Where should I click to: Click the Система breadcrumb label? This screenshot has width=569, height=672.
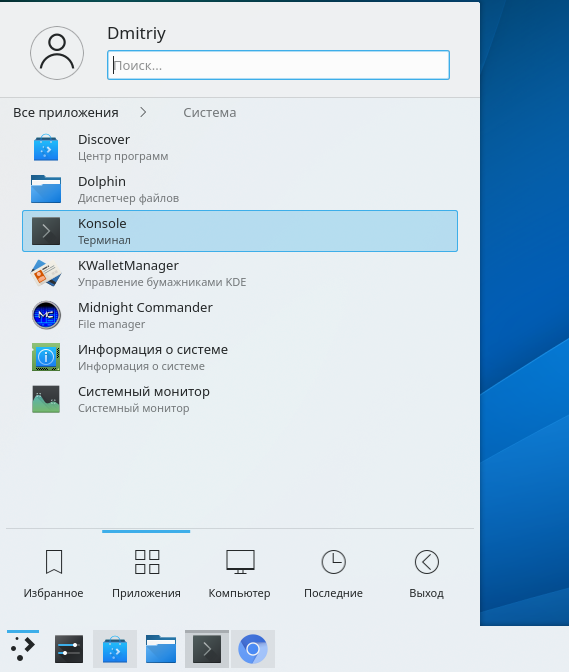click(x=210, y=113)
